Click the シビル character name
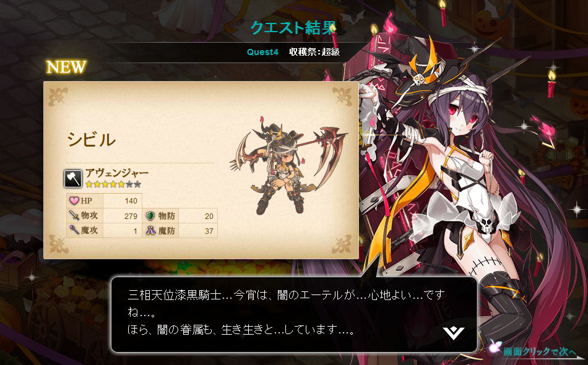Image resolution: width=588 pixels, height=365 pixels. pyautogui.click(x=91, y=140)
